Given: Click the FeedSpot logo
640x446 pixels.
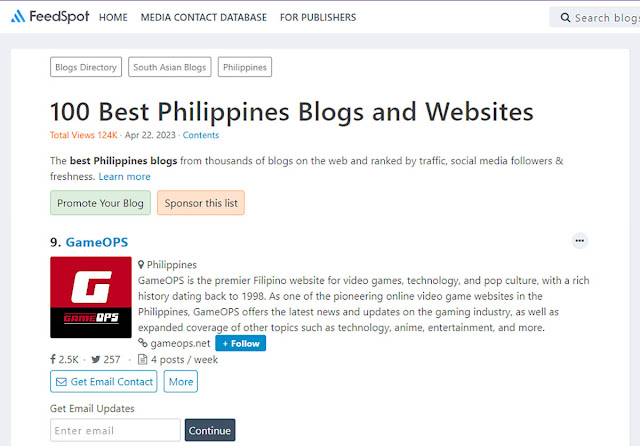Looking at the screenshot, I should [x=49, y=17].
